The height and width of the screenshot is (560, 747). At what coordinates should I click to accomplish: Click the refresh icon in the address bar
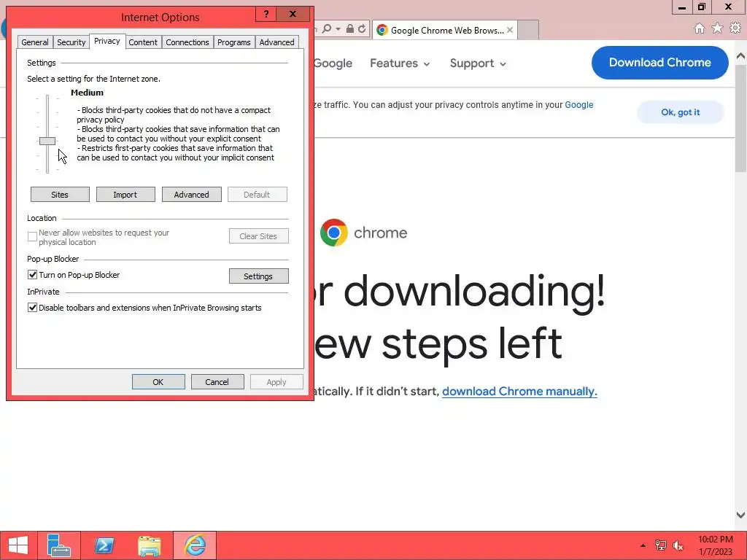click(x=362, y=29)
